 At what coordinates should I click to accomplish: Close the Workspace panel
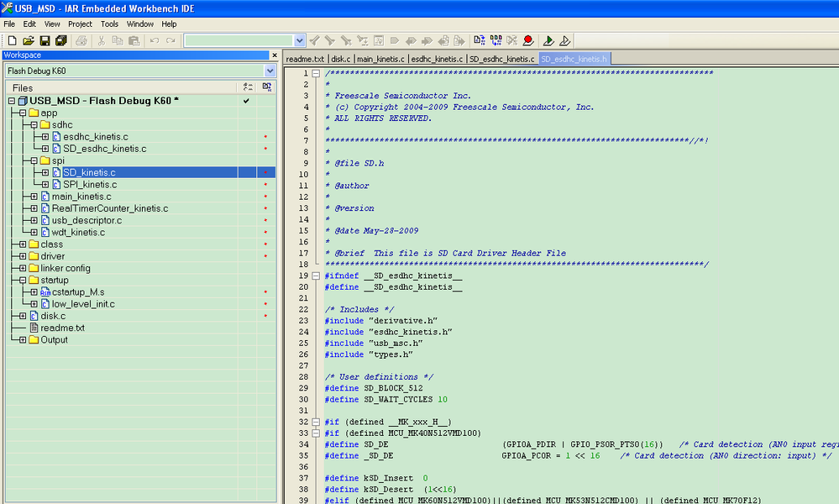tap(275, 55)
